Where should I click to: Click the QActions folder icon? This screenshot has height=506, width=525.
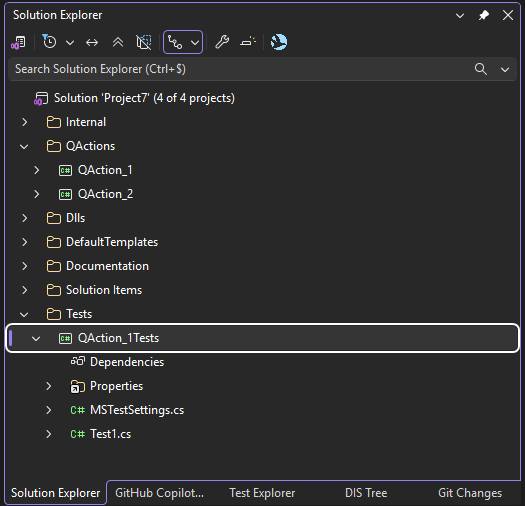[x=54, y=146]
